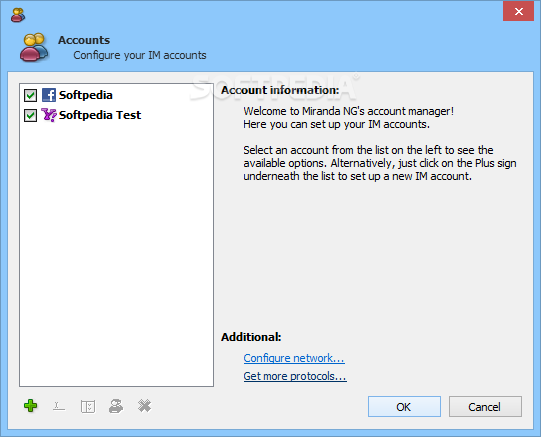Add a new account with the green plus icon
Image resolution: width=541 pixels, height=437 pixels.
point(31,406)
